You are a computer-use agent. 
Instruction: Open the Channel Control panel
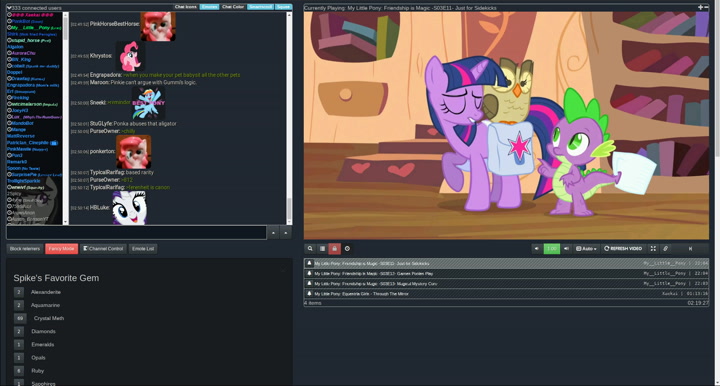(x=103, y=249)
